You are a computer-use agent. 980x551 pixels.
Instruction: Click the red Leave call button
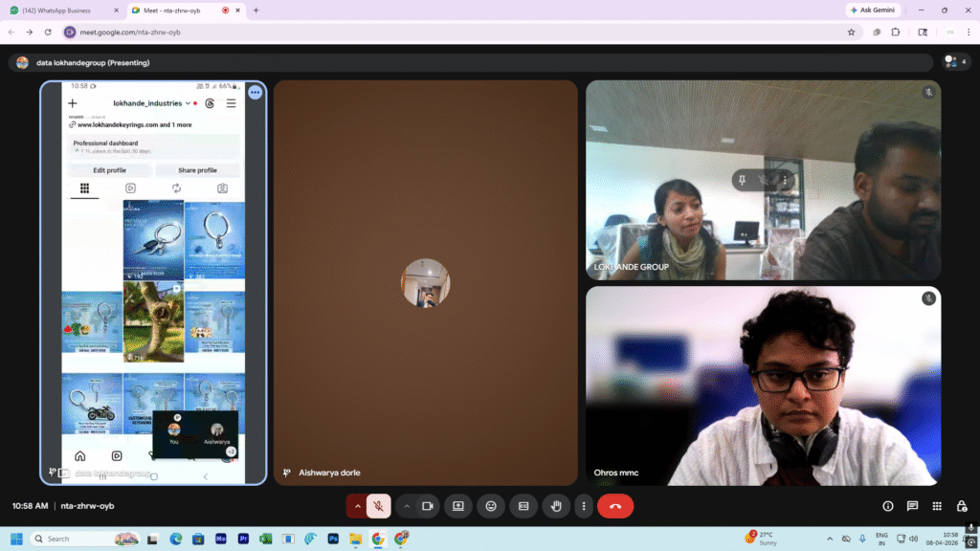[615, 506]
